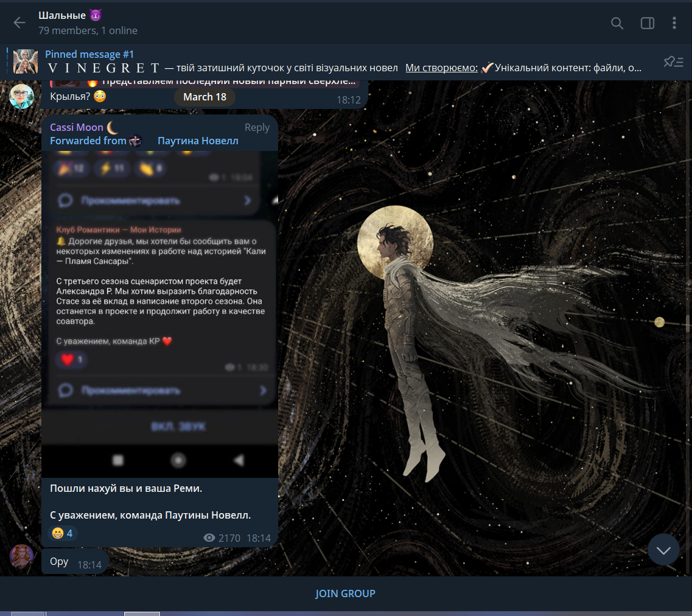Click the views eye icon showing 2170

(209, 538)
